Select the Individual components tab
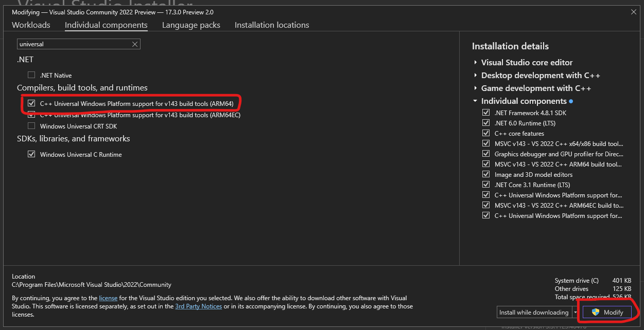This screenshot has height=330, width=644. point(106,25)
